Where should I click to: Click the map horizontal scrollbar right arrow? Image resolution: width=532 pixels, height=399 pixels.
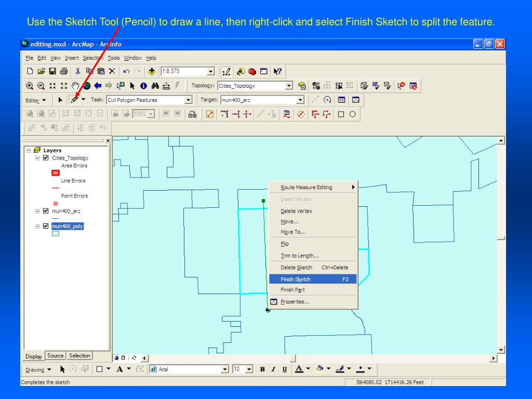[494, 358]
